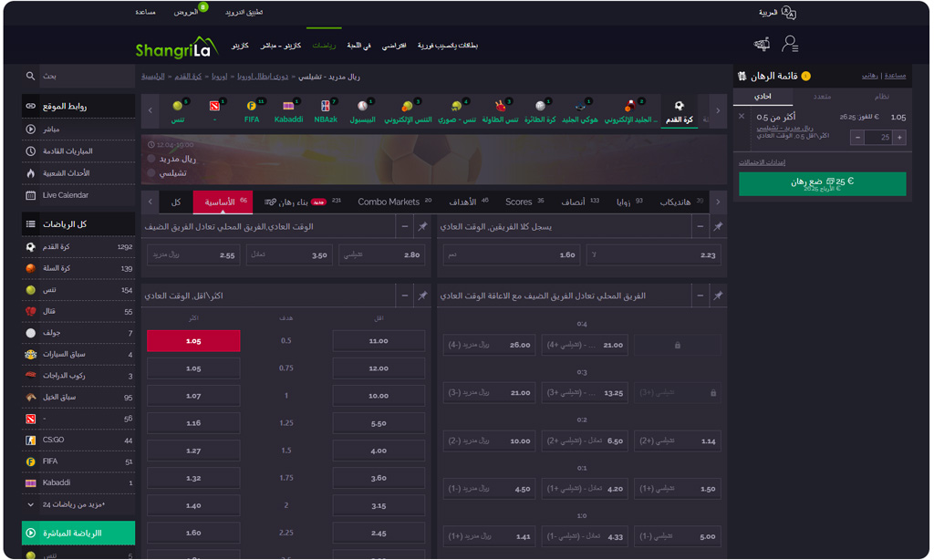Open الأحداث الشعبية popular events flame icon
This screenshot has height=560, width=934.
tap(30, 173)
